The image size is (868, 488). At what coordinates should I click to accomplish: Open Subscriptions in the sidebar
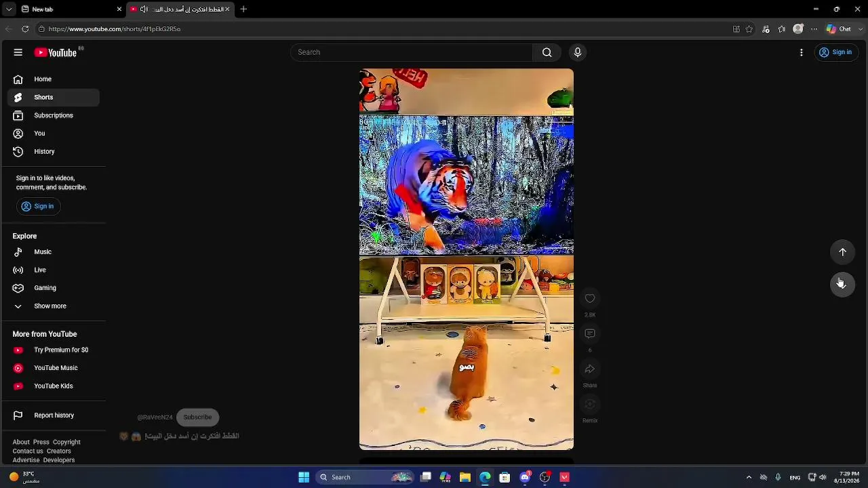[54, 115]
